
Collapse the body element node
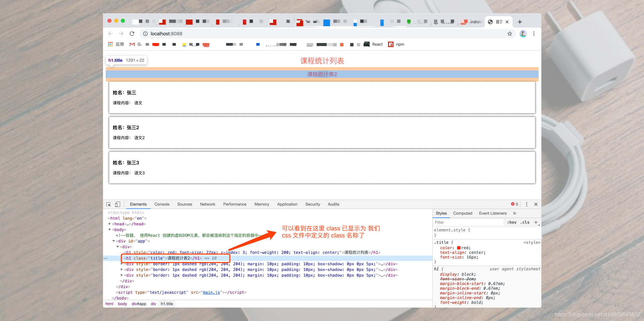[x=109, y=229]
